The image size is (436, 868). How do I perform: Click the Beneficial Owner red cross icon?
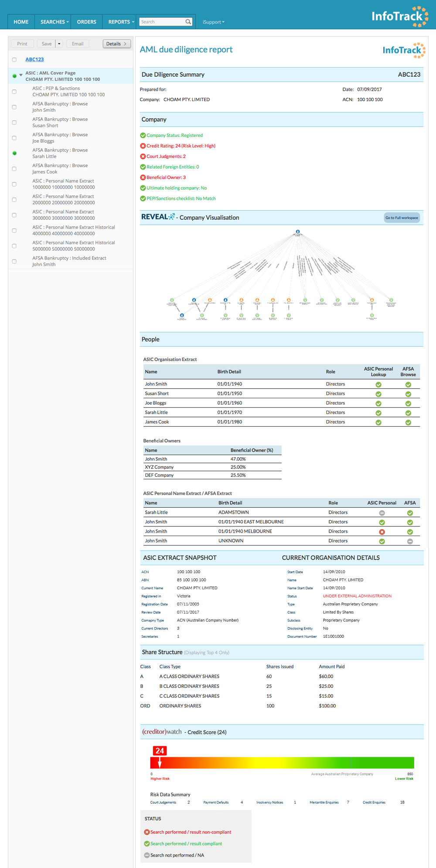(x=143, y=178)
